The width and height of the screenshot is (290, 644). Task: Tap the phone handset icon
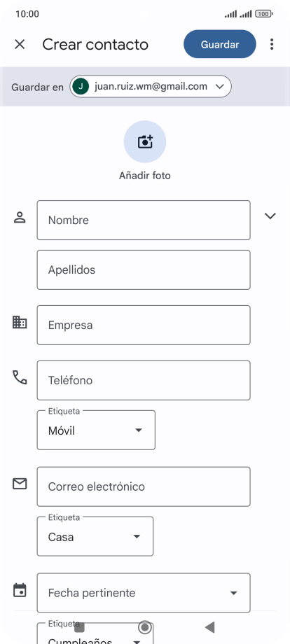[x=20, y=377]
